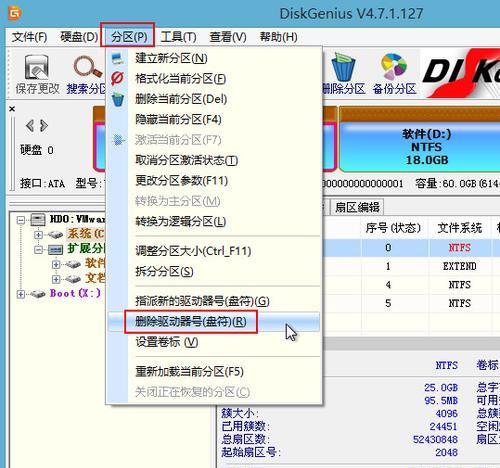Open the 文件(F) menu
Image resolution: width=500 pixels, height=468 pixels.
point(29,37)
